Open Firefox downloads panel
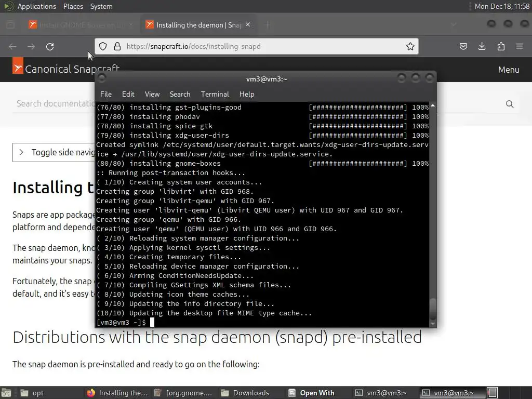 click(x=482, y=46)
